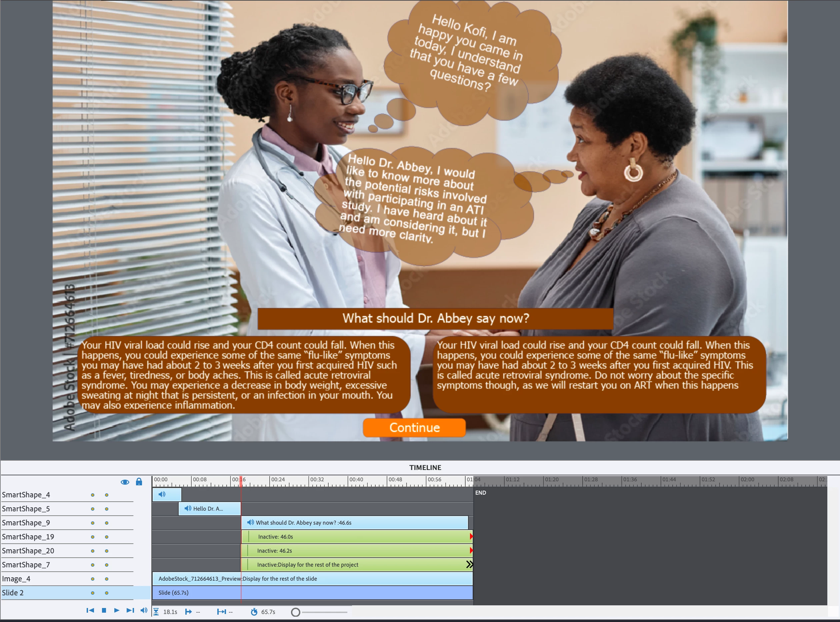Select the Slide 2 timeline row
Viewport: 840px width, 622px height.
click(13, 593)
